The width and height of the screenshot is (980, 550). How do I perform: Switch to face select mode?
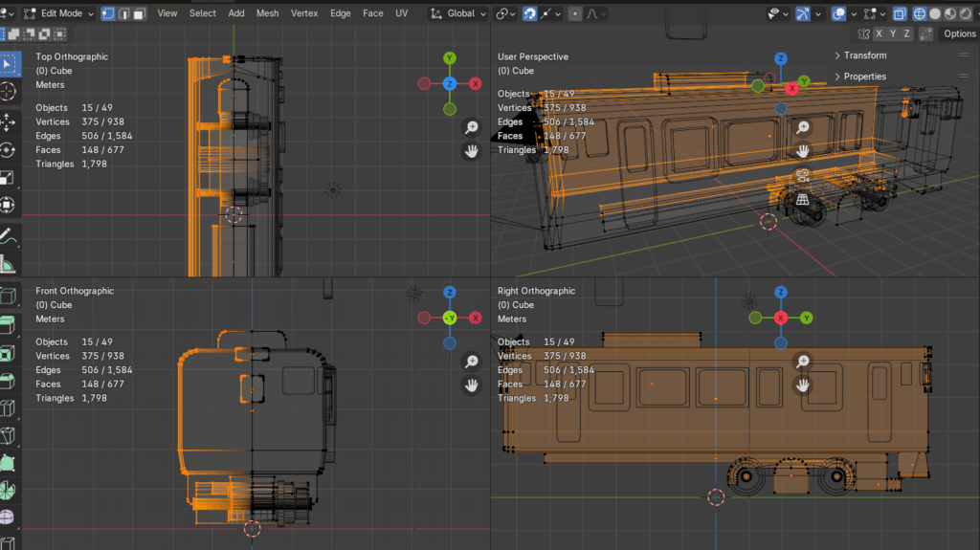pos(140,13)
